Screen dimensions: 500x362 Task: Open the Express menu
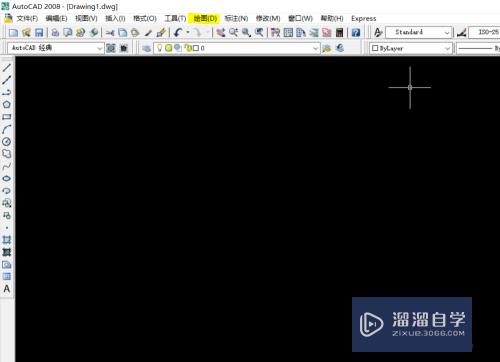(363, 18)
